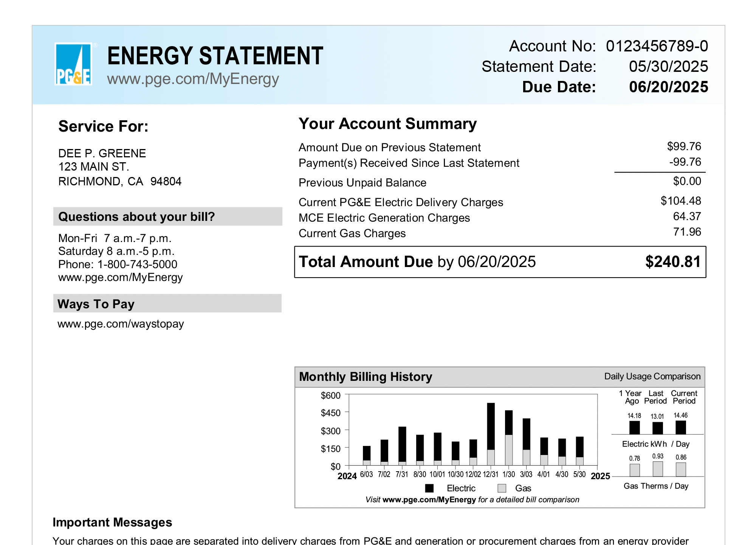The width and height of the screenshot is (756, 545).
Task: Click the Mon-Fri 7 a.m.-7 p.m. hours line
Action: click(115, 238)
